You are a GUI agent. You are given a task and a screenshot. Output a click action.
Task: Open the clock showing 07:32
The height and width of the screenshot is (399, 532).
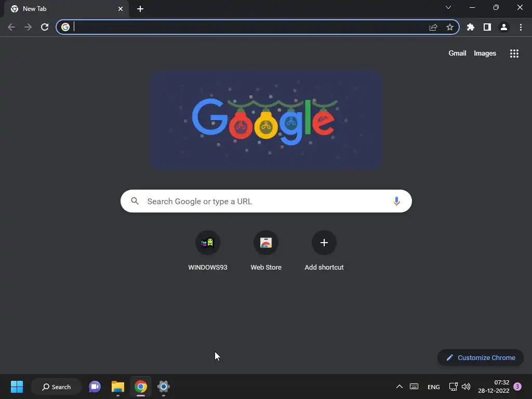pos(494,387)
